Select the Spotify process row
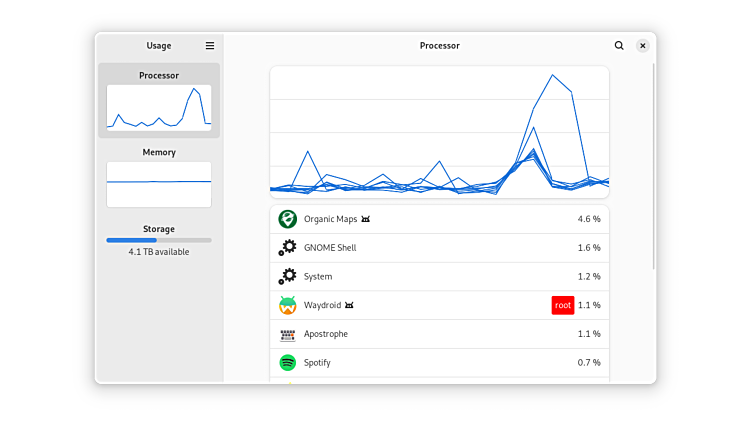 pos(440,363)
